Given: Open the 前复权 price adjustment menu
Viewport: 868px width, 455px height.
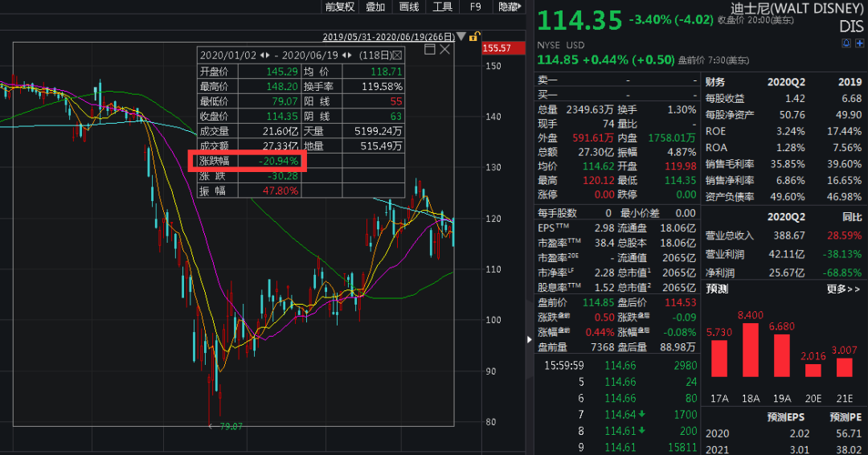Looking at the screenshot, I should coord(339,7).
